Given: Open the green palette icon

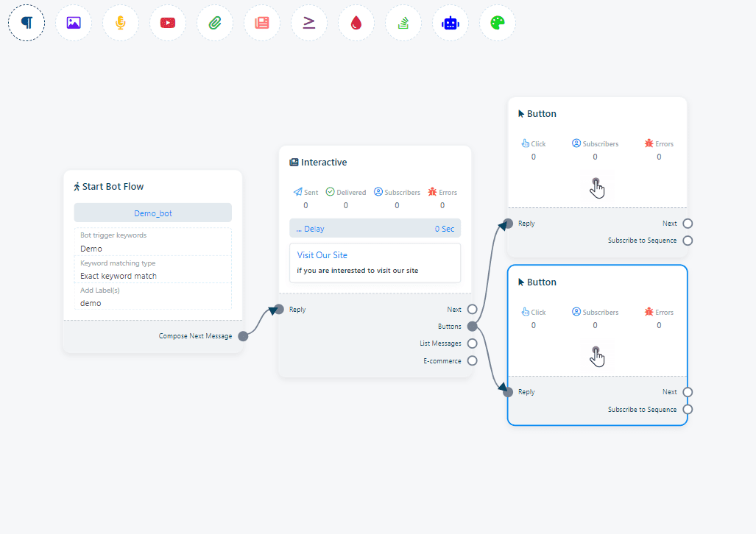Looking at the screenshot, I should [498, 23].
